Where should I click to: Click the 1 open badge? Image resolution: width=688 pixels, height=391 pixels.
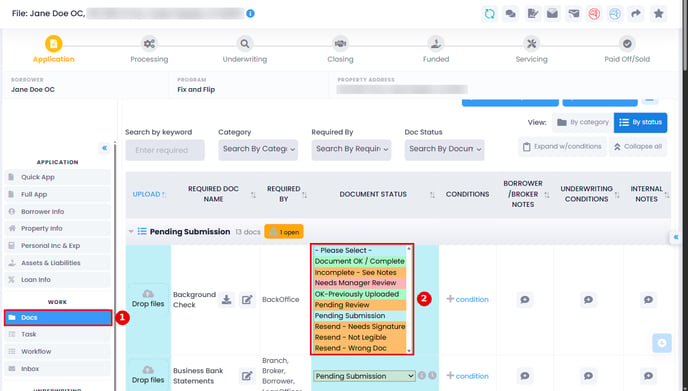[x=283, y=232]
